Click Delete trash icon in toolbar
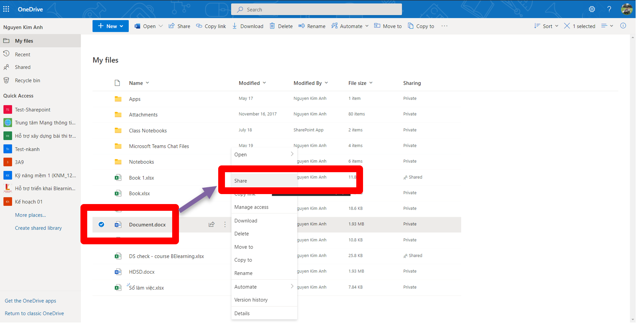 click(281, 26)
